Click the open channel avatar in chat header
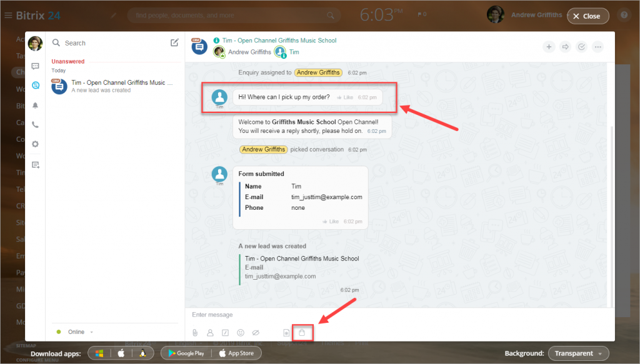Image resolution: width=640 pixels, height=364 pixels. [x=199, y=46]
